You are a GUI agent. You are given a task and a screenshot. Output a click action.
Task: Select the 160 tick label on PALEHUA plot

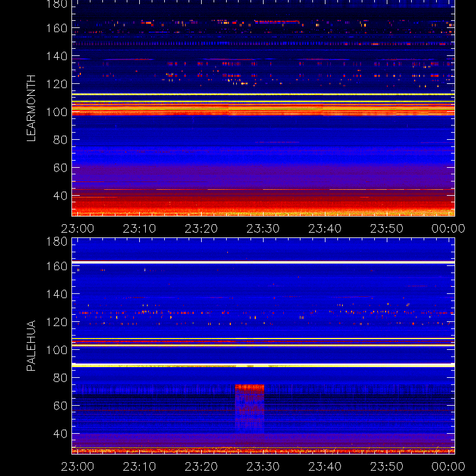(x=57, y=266)
